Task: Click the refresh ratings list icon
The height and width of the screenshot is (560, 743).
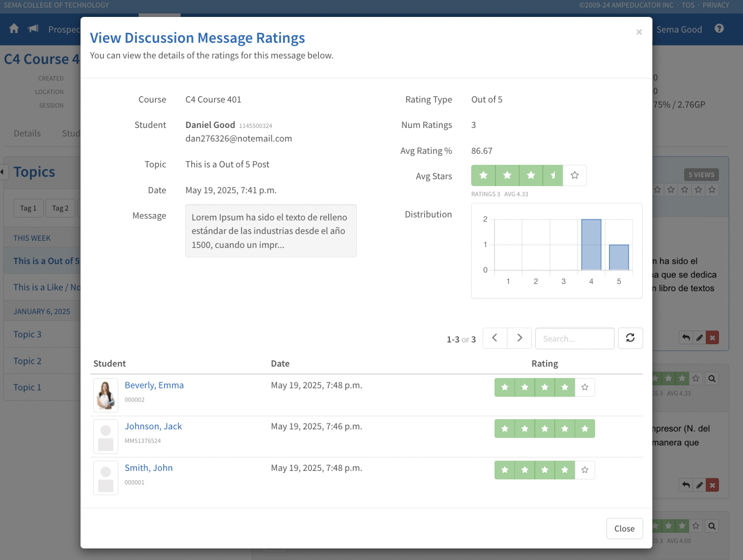Action: [630, 338]
